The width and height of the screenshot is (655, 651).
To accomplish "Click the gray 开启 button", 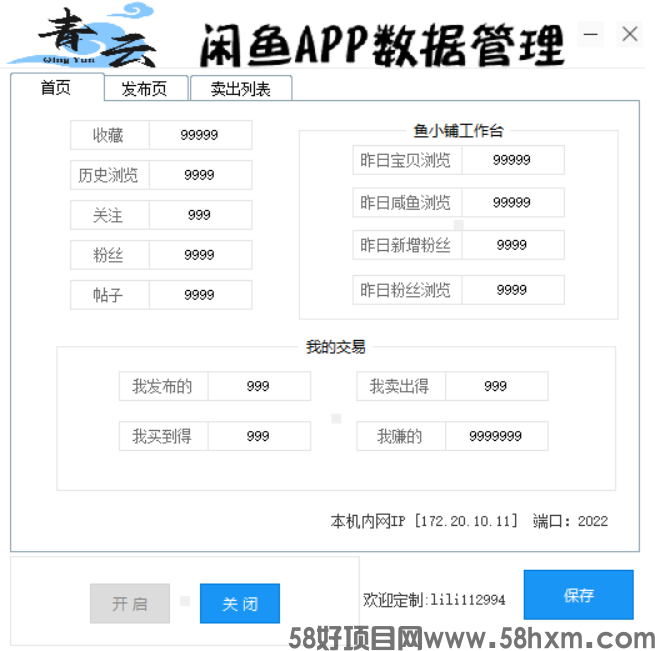I will (x=130, y=603).
